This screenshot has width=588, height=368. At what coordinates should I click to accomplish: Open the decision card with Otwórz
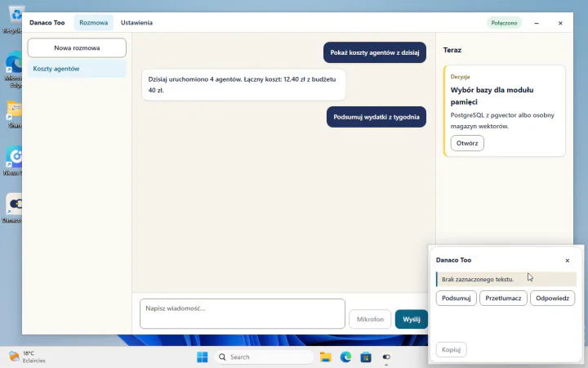[467, 143]
